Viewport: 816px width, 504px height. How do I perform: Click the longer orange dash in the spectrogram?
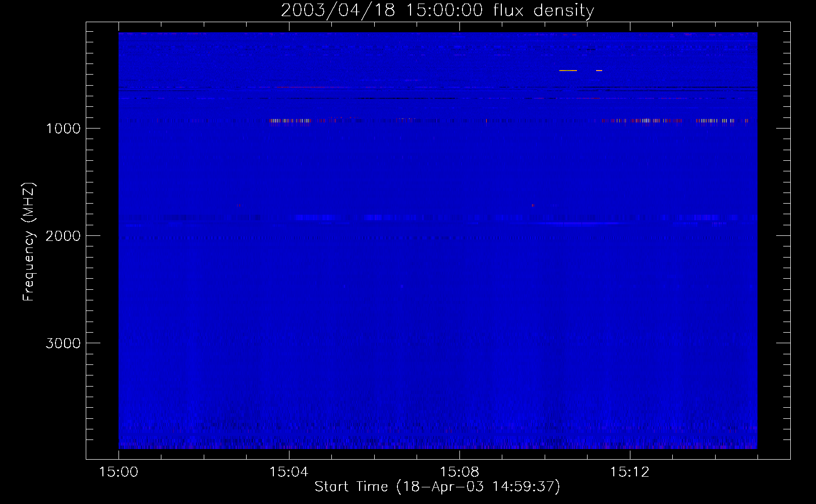568,71
